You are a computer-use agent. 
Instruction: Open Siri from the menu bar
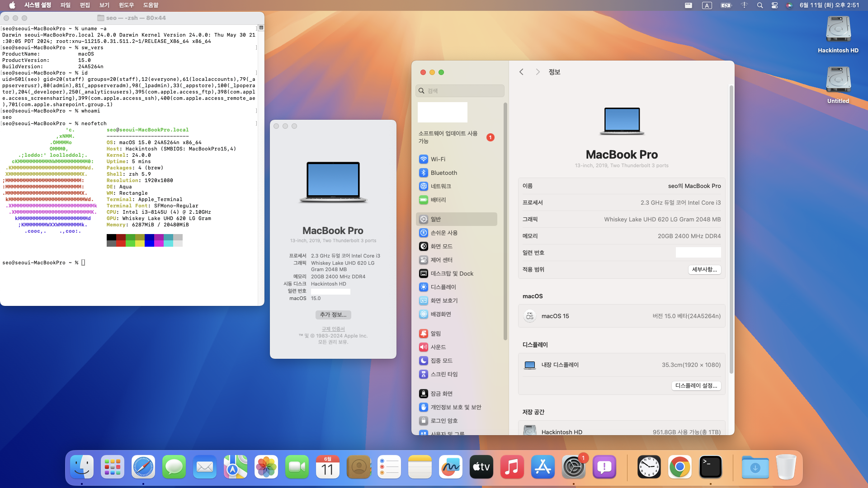click(x=789, y=5)
